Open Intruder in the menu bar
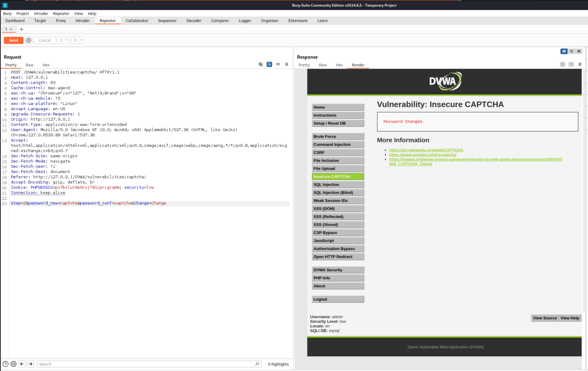The image size is (588, 371). pos(41,14)
